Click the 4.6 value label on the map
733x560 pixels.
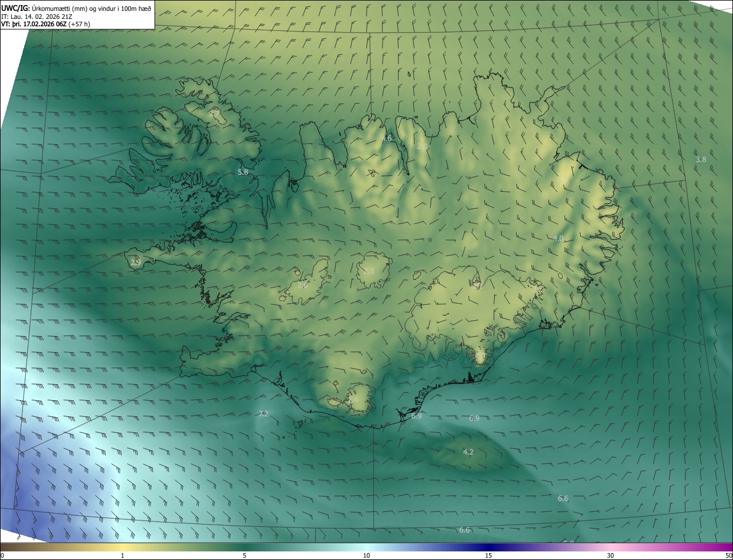coord(387,138)
